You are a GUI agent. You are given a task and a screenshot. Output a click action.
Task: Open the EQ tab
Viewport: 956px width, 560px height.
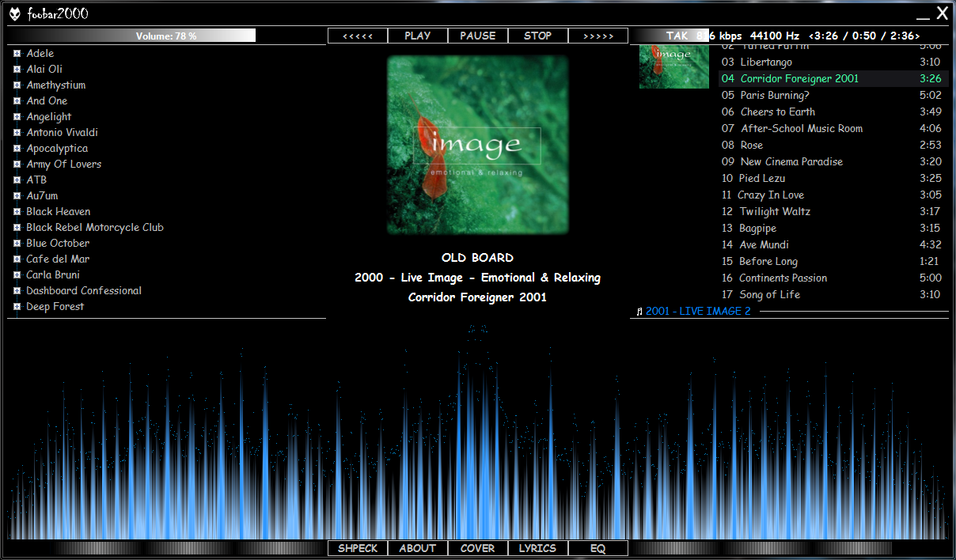[x=597, y=548]
